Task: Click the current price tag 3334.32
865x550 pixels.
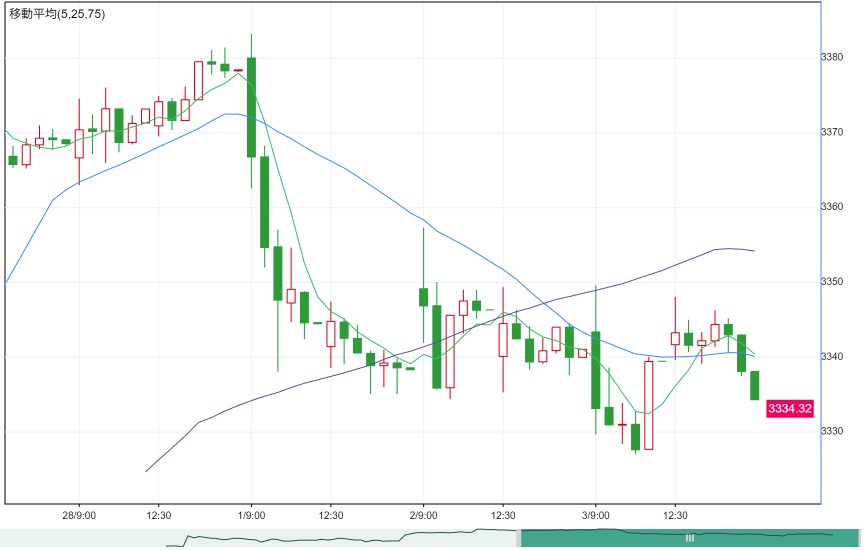Action: click(x=790, y=408)
